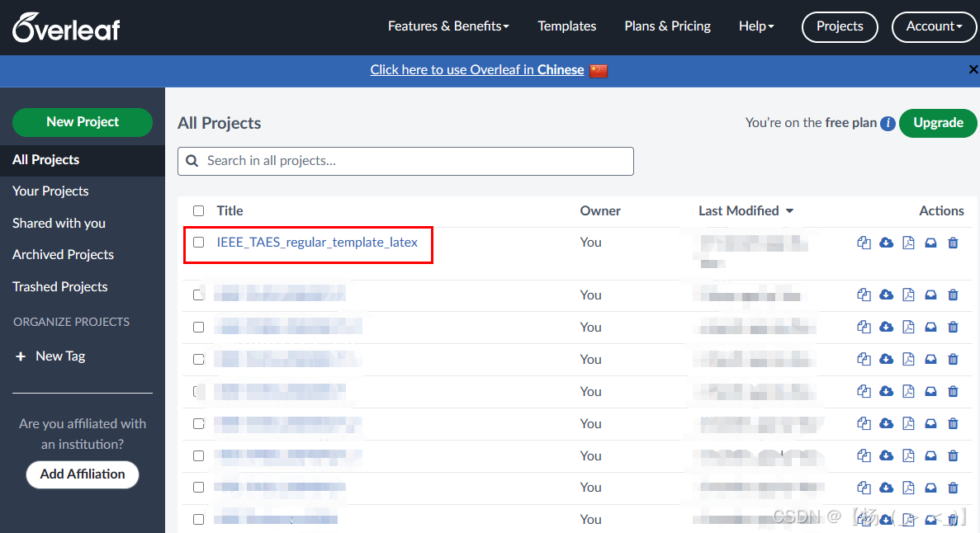Check the sixth project row's checkbox
980x533 pixels.
[199, 423]
